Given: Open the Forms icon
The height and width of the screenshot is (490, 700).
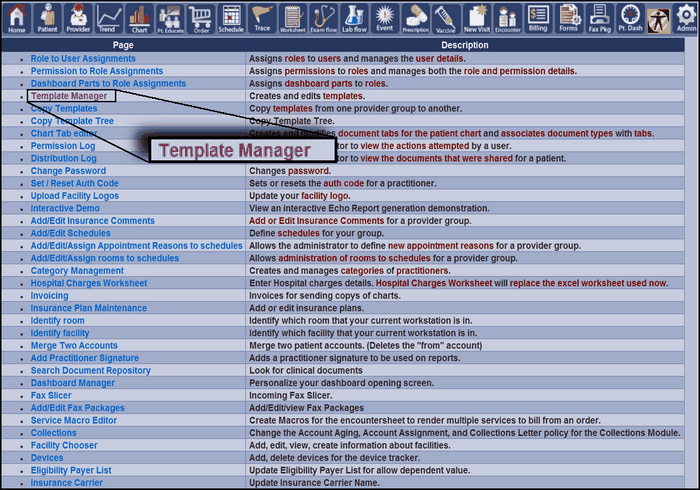Looking at the screenshot, I should (569, 18).
